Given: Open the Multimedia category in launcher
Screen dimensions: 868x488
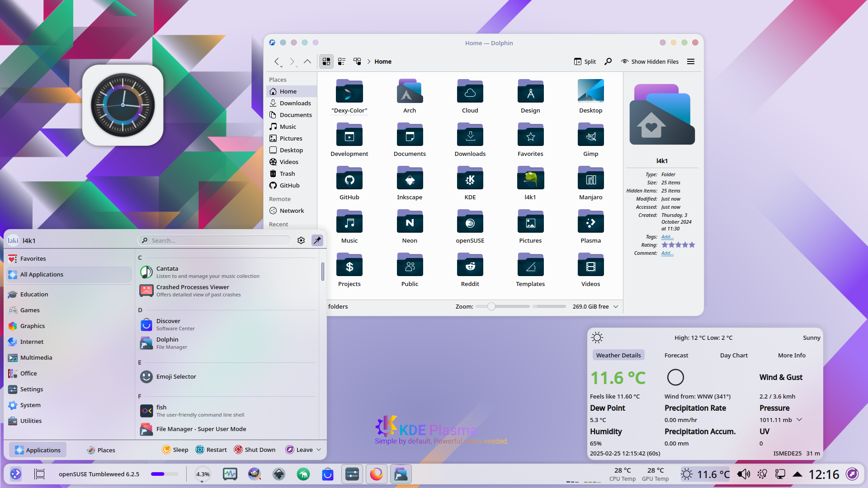Looking at the screenshot, I should click(69, 357).
